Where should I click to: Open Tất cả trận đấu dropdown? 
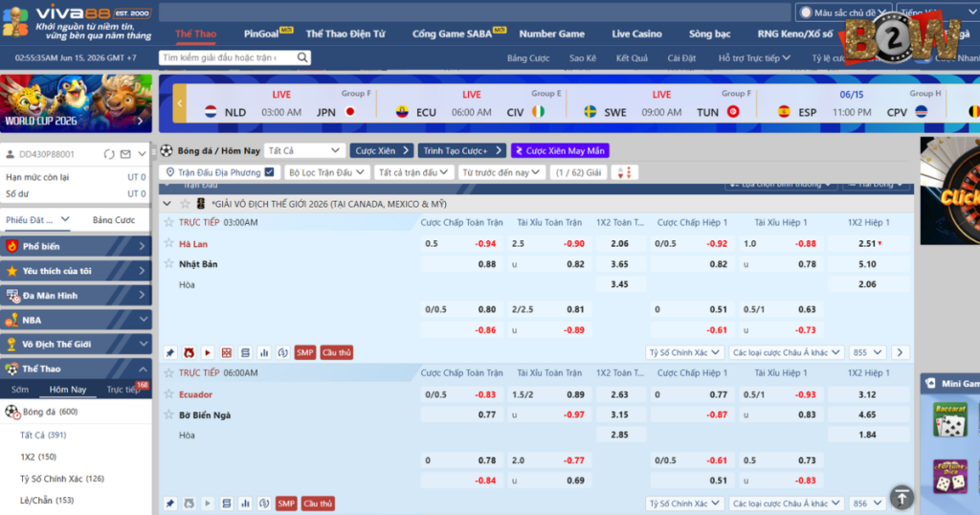[x=413, y=172]
